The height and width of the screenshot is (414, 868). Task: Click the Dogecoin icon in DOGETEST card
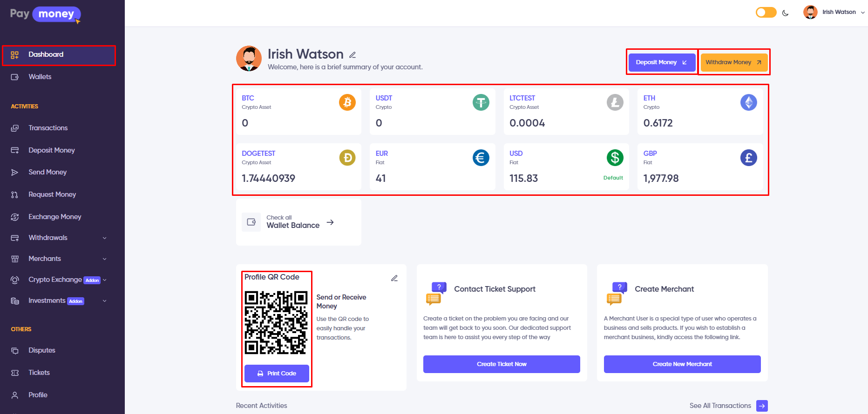pos(347,158)
